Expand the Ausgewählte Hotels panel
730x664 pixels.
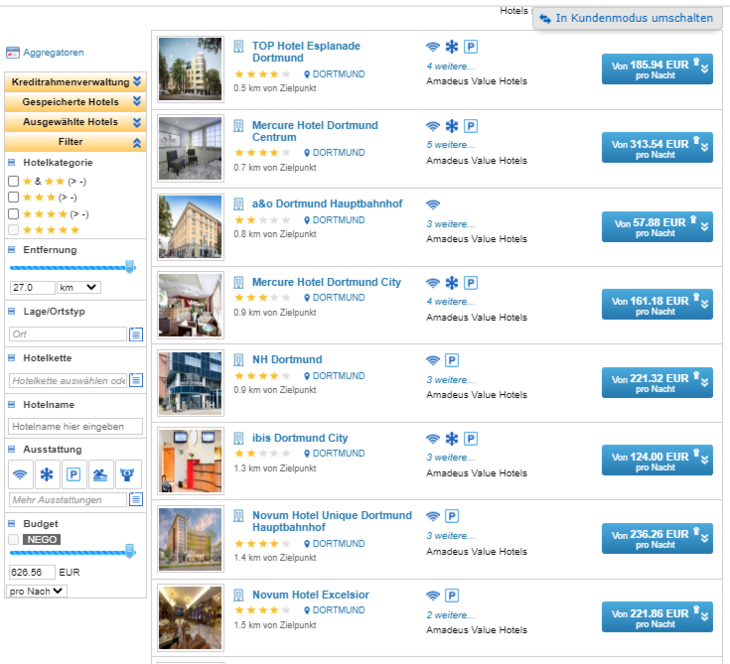point(75,122)
